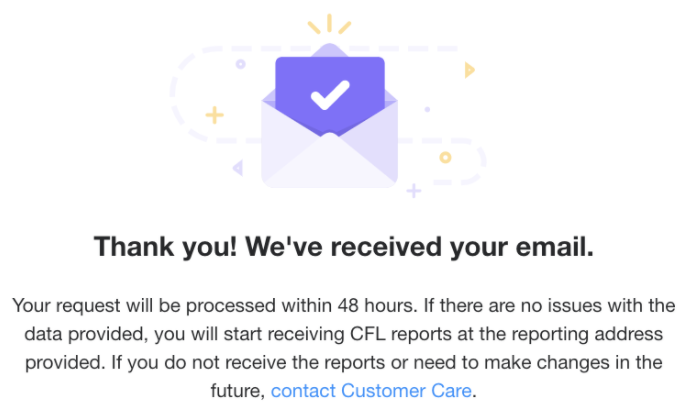
Task: Click the yellow sparkle rays above the envelope
Action: click(329, 24)
